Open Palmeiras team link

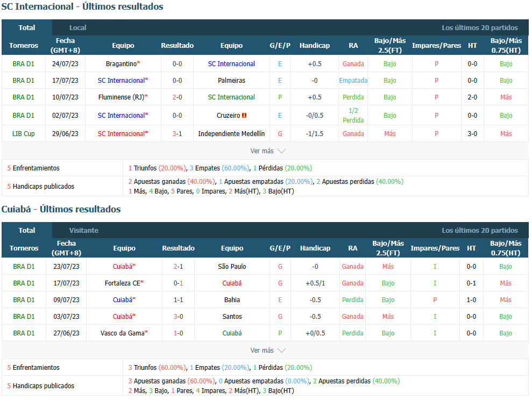coord(231,81)
